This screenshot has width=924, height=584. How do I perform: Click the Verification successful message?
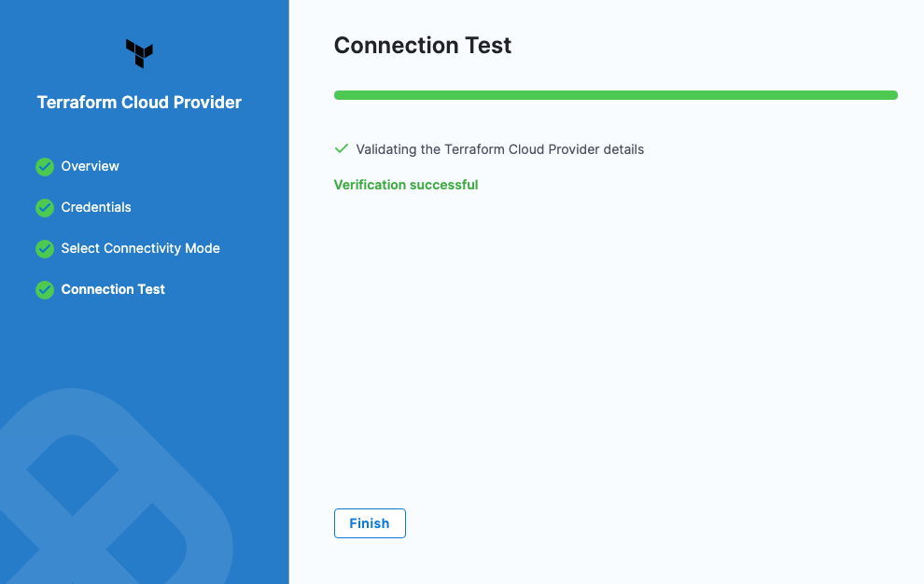click(x=406, y=185)
